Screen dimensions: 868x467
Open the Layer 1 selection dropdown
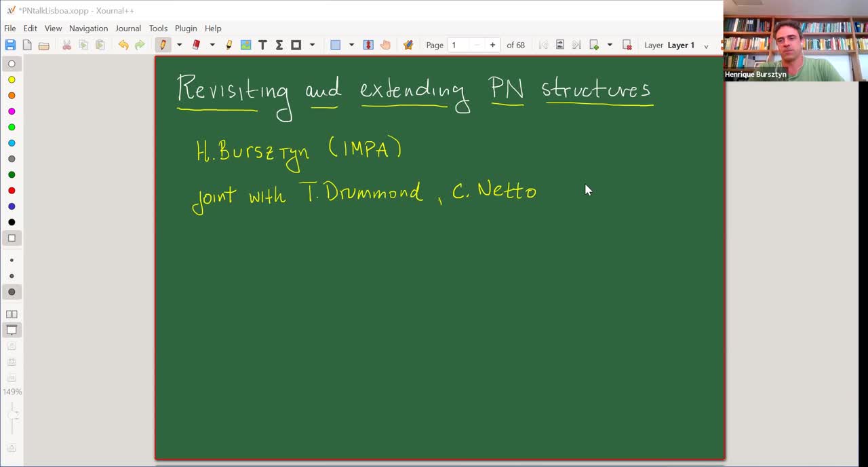click(706, 45)
